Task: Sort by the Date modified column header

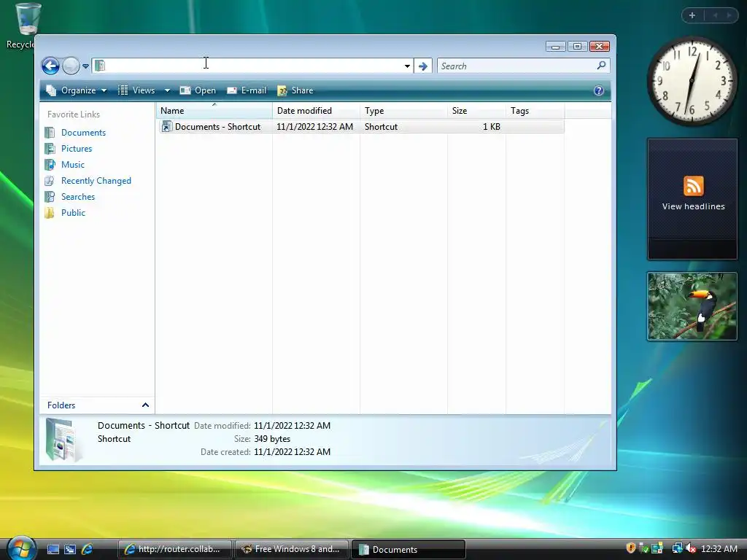Action: [x=317, y=111]
